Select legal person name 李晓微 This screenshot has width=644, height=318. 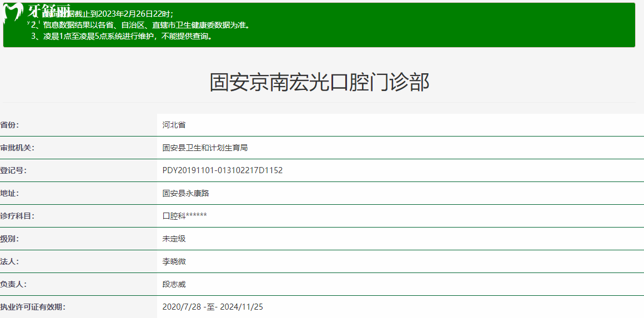tap(174, 261)
